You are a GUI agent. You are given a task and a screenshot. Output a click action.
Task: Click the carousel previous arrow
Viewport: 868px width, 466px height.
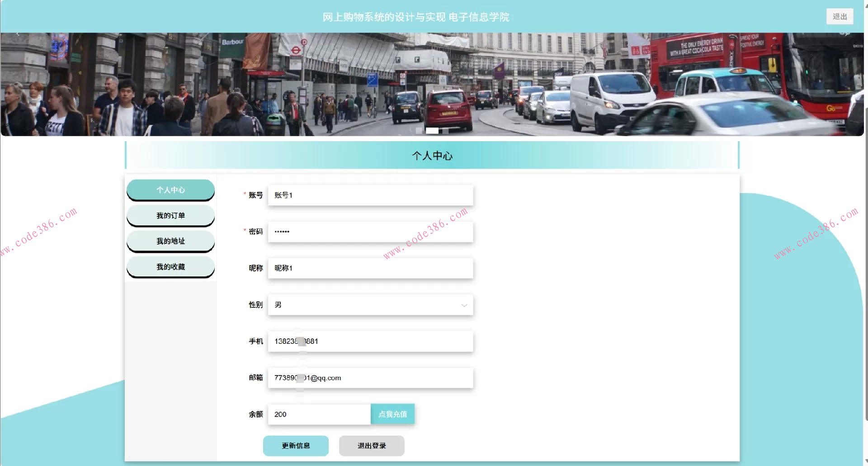pos(18,34)
